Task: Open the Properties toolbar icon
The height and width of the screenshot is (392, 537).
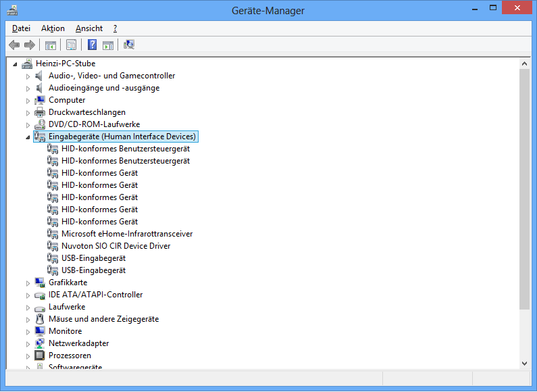Action: pyautogui.click(x=71, y=45)
